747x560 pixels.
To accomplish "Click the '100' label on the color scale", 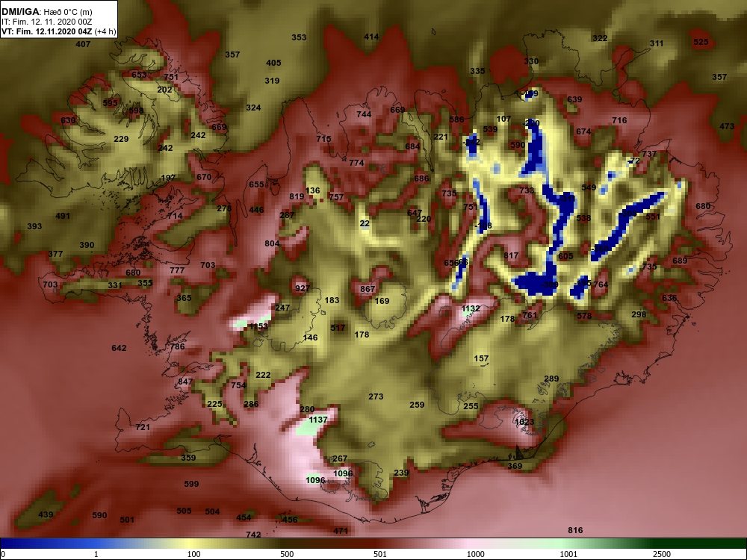I will click(x=194, y=554).
